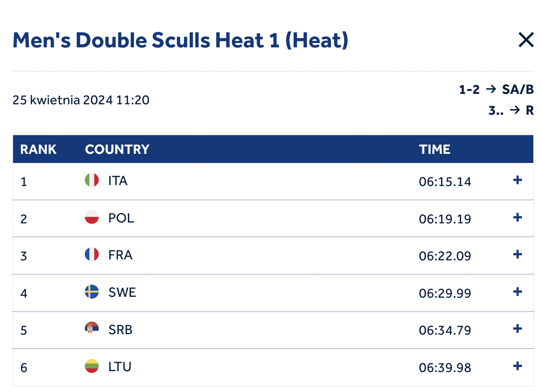This screenshot has width=542, height=392.
Task: Click the Italy flag icon
Action: pos(92,180)
